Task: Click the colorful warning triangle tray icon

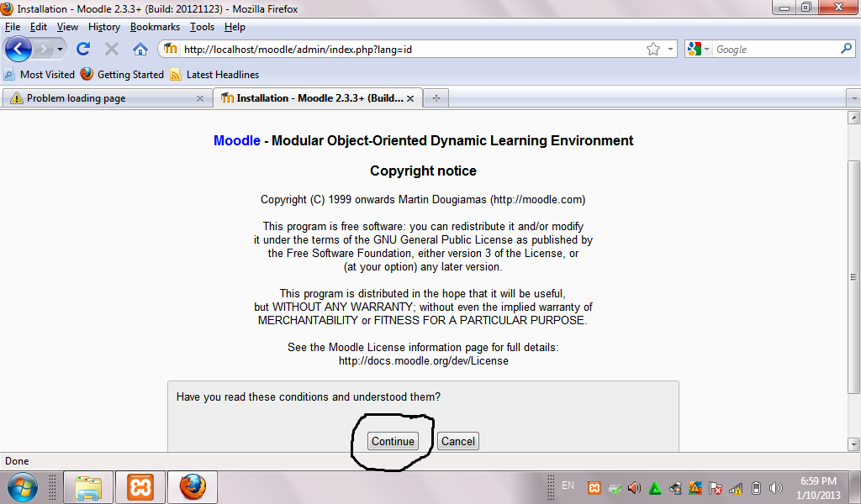Action: click(x=695, y=487)
